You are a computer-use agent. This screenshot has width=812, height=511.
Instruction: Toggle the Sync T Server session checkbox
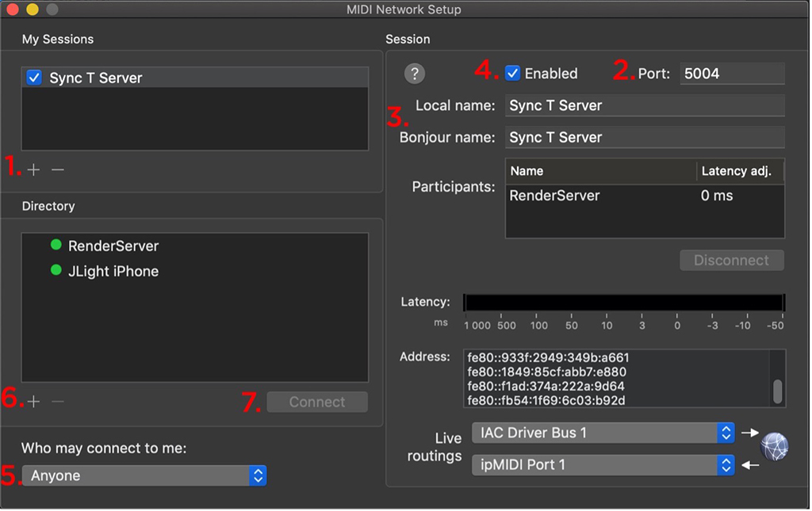pyautogui.click(x=34, y=78)
